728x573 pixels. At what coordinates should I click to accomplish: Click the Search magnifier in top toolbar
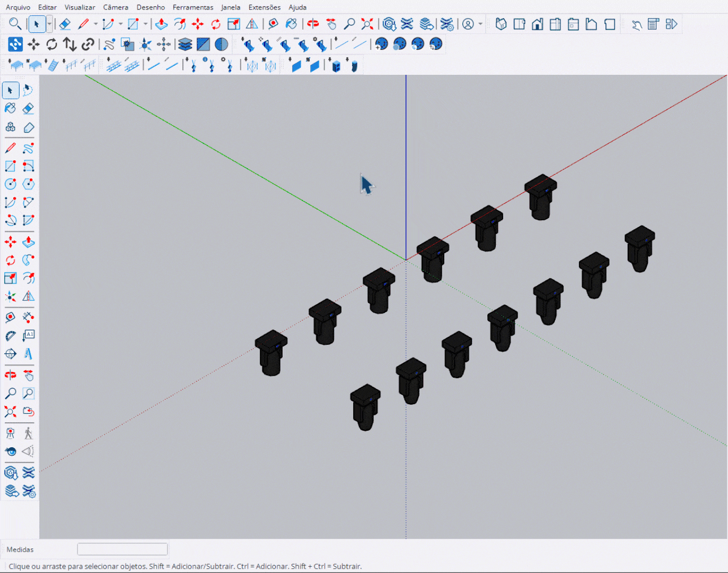click(15, 24)
